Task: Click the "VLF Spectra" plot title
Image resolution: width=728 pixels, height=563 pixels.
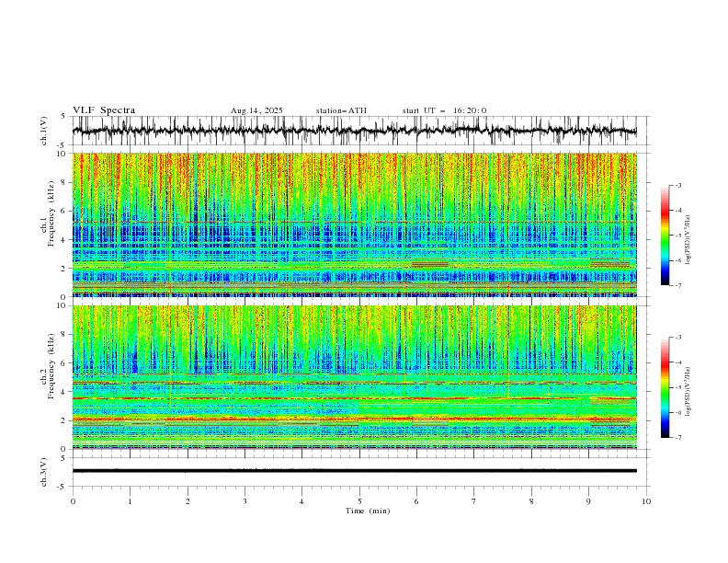Action: (104, 110)
